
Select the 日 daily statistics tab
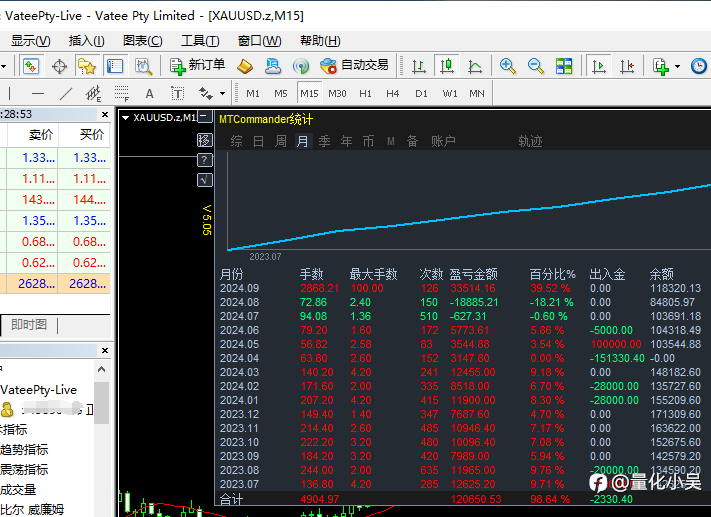[x=258, y=141]
